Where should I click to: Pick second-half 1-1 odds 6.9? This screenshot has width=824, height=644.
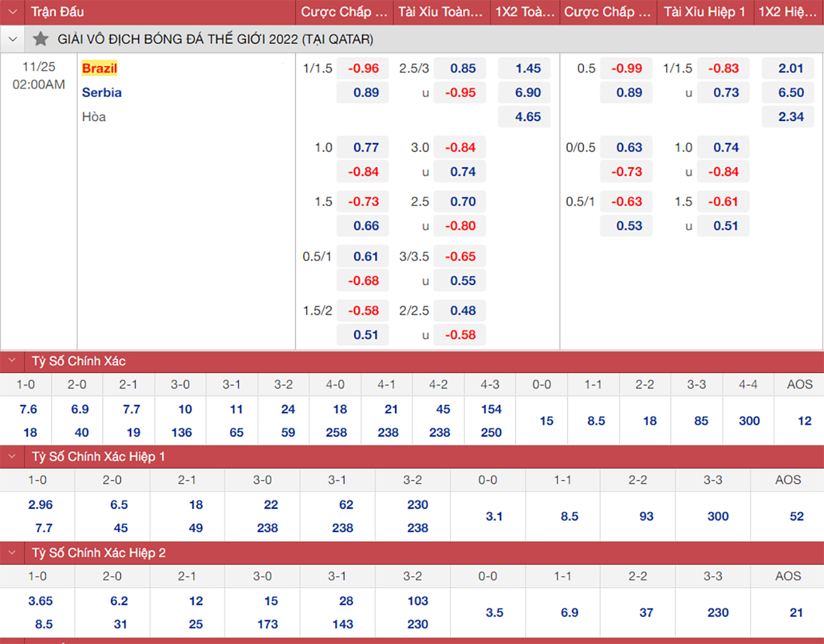coord(569,613)
